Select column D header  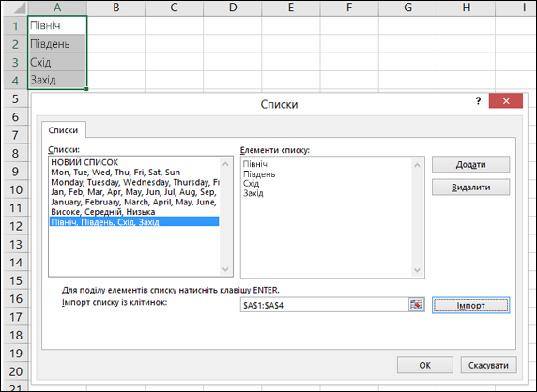tap(233, 8)
